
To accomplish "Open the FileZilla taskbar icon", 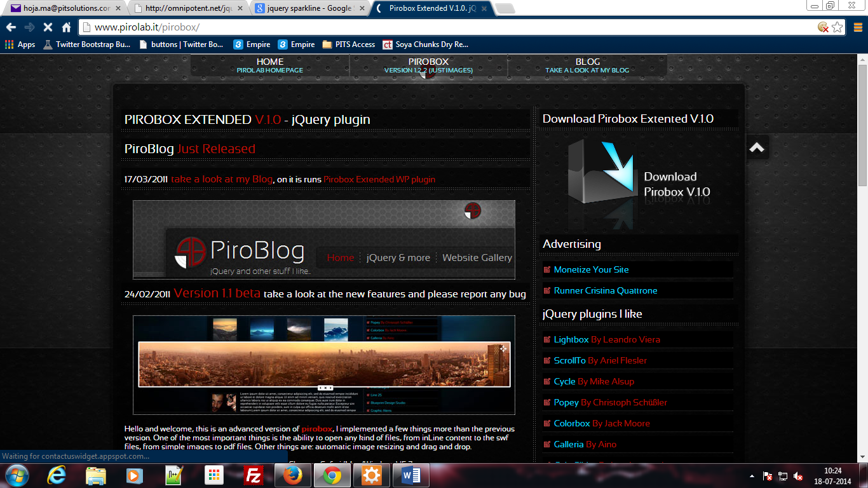I will pyautogui.click(x=254, y=475).
